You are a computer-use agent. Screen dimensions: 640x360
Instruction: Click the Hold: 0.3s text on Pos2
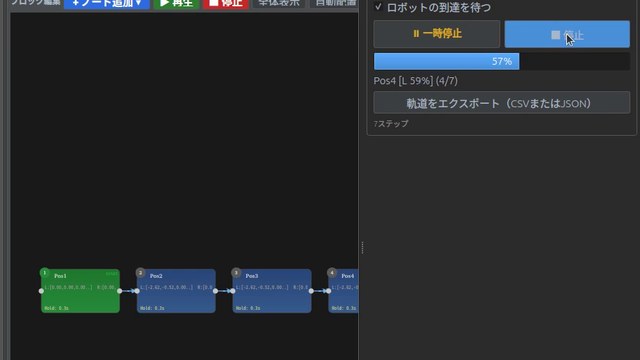point(152,308)
